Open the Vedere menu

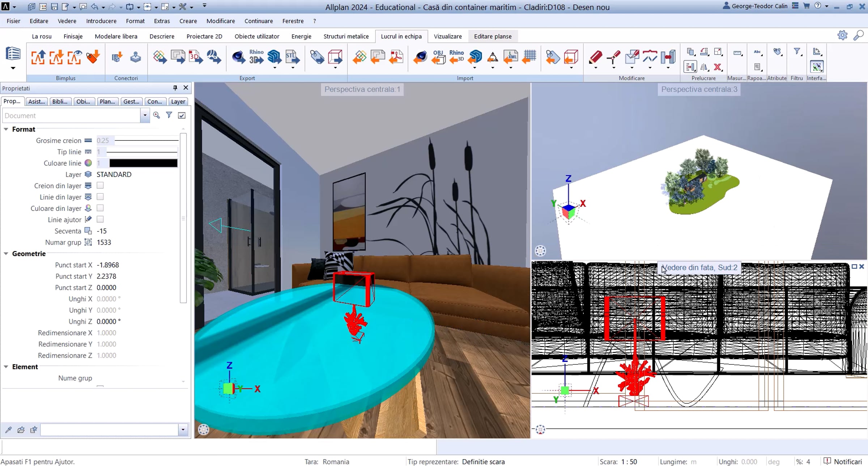click(67, 21)
